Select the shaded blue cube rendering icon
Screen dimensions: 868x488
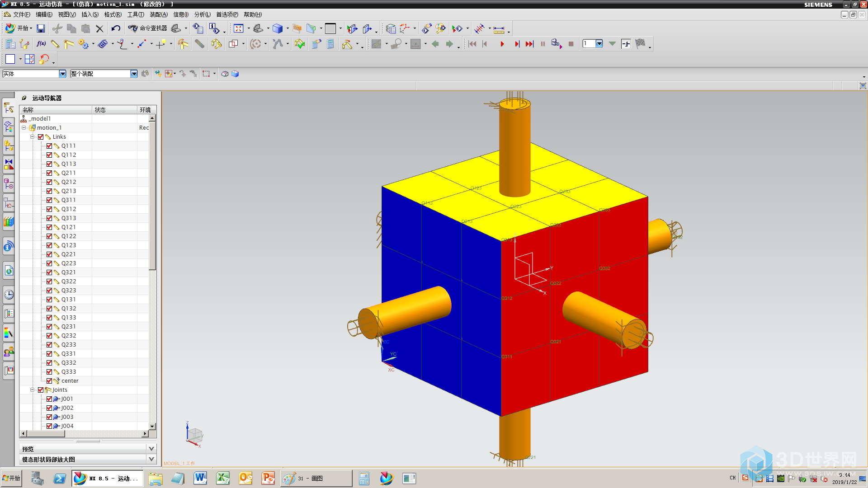tap(278, 28)
